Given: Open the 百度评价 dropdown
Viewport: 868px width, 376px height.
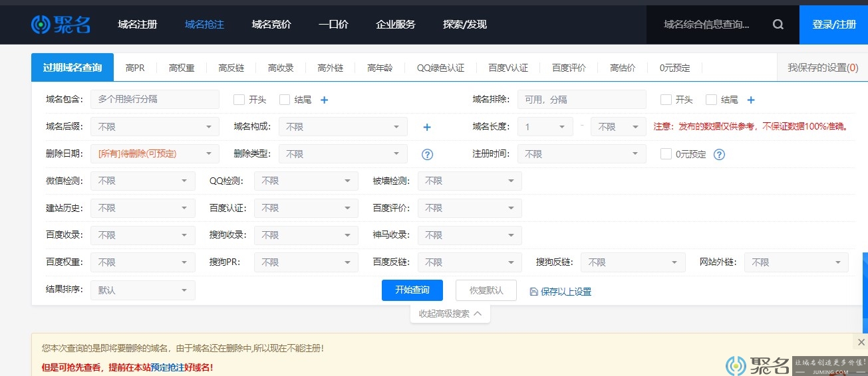Looking at the screenshot, I should click(470, 208).
